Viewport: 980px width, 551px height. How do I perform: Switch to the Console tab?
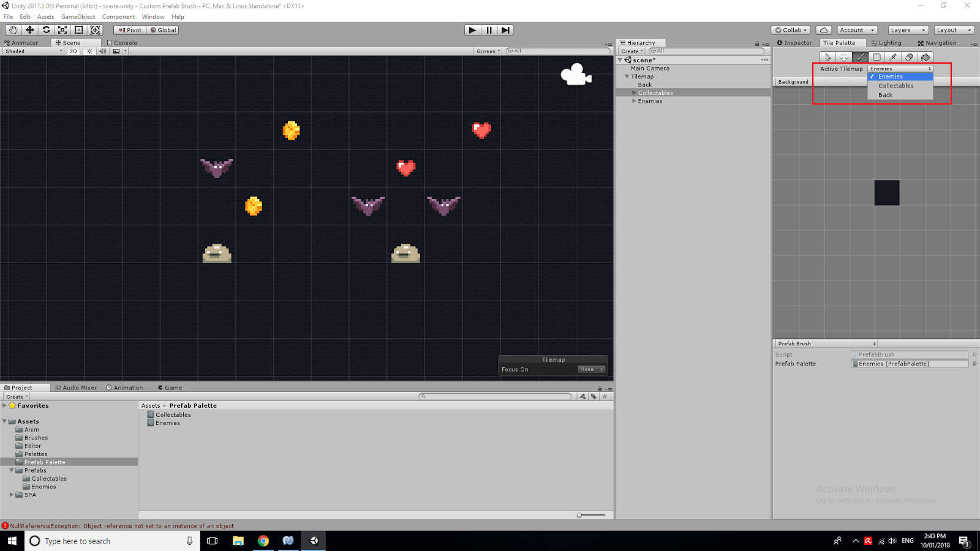pyautogui.click(x=121, y=42)
